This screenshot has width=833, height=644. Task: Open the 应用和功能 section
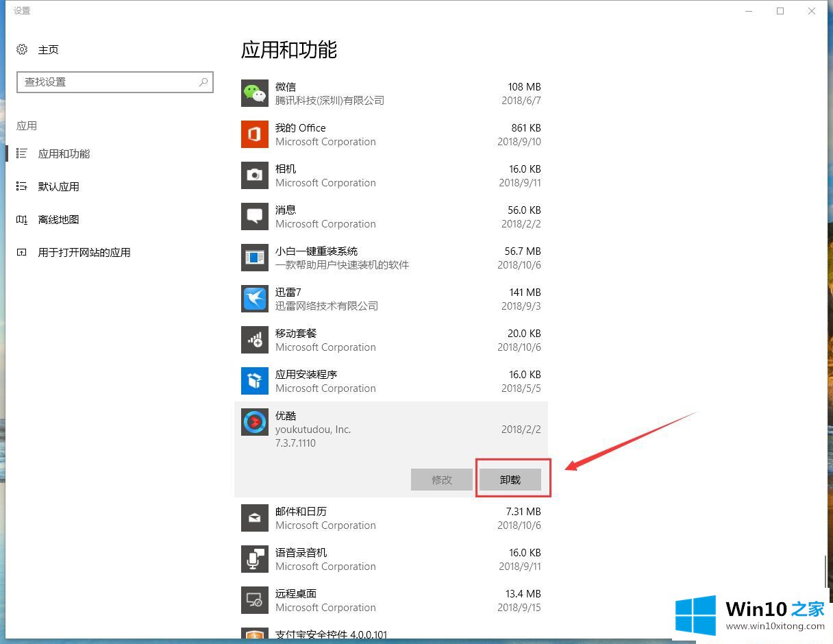[x=64, y=153]
